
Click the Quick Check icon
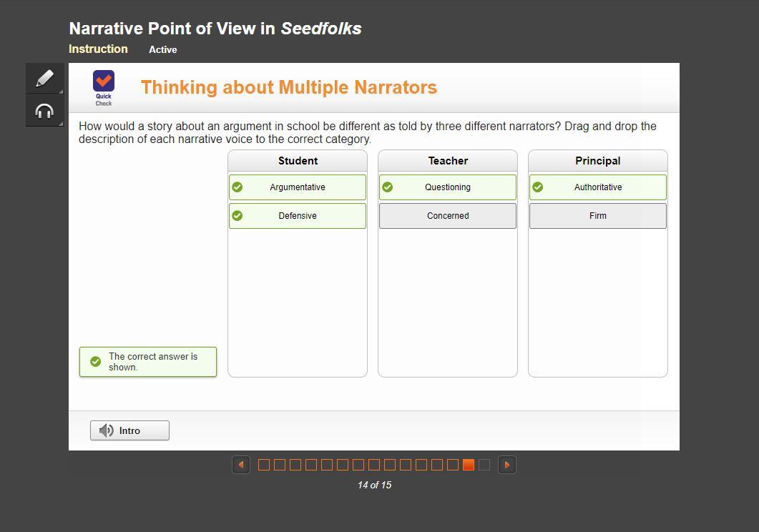[x=104, y=87]
